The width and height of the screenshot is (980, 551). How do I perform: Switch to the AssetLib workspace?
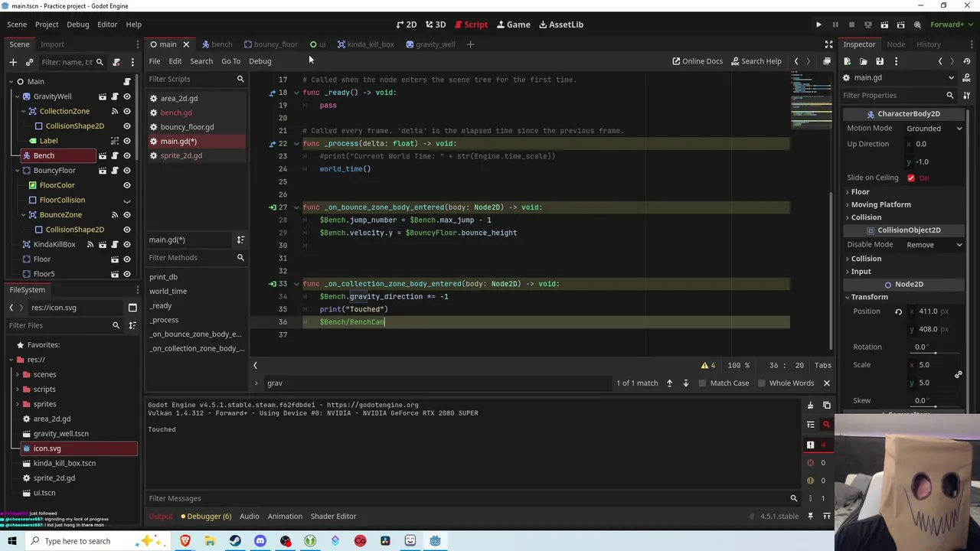pyautogui.click(x=560, y=24)
